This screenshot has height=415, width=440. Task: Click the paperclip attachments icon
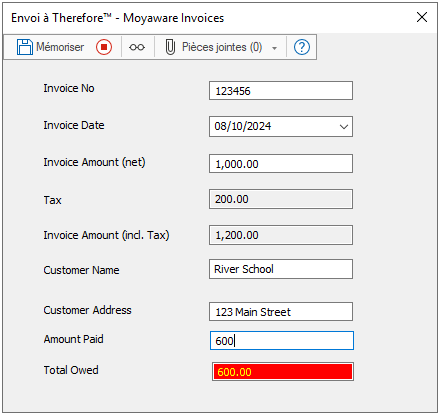click(170, 47)
